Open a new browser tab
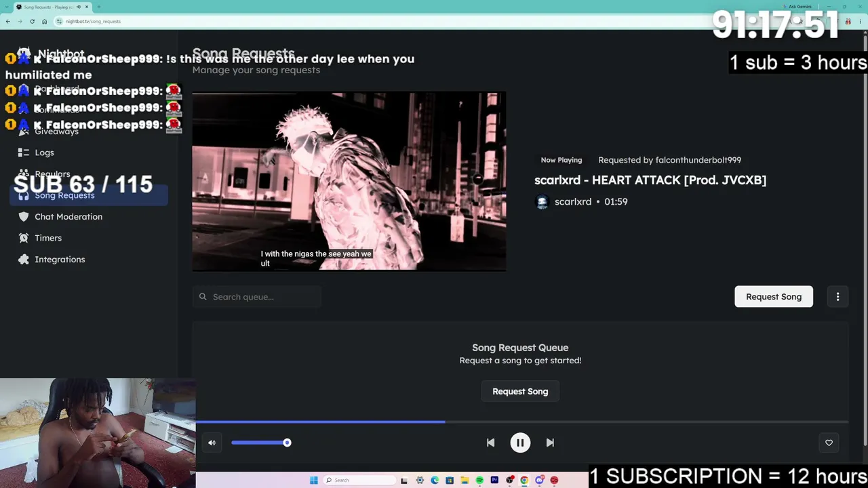This screenshot has height=488, width=868. point(98,7)
